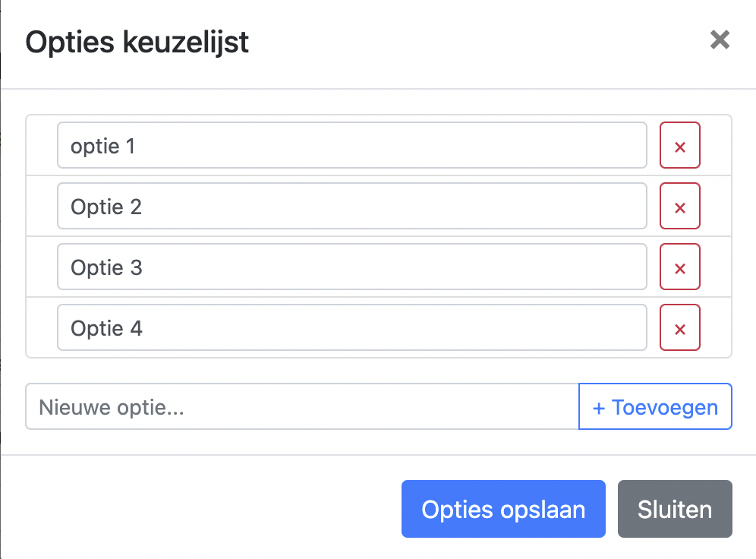Click the row handle area of 'Optie 3'

pos(42,267)
